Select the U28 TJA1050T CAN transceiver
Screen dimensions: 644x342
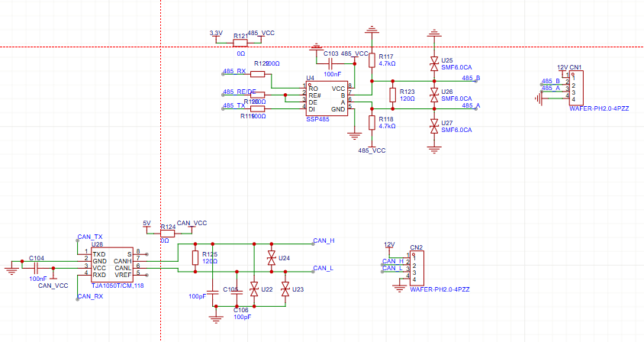click(x=112, y=264)
